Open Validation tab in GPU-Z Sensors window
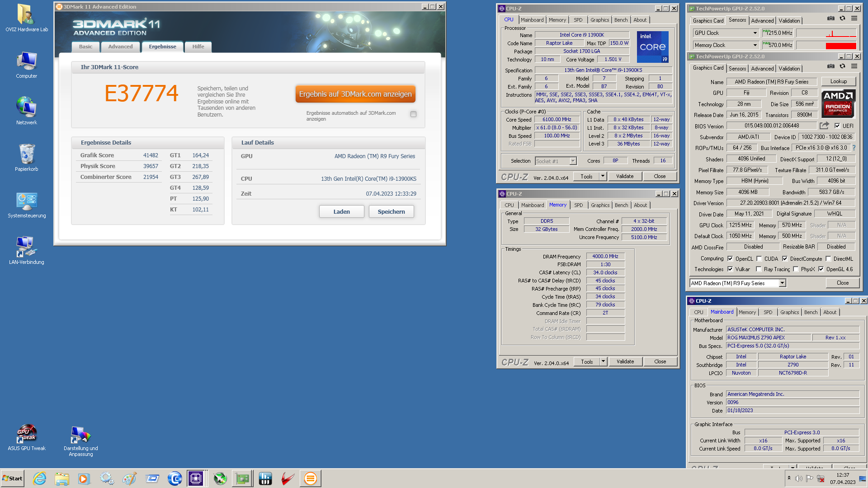This screenshot has height=488, width=868. click(x=789, y=21)
